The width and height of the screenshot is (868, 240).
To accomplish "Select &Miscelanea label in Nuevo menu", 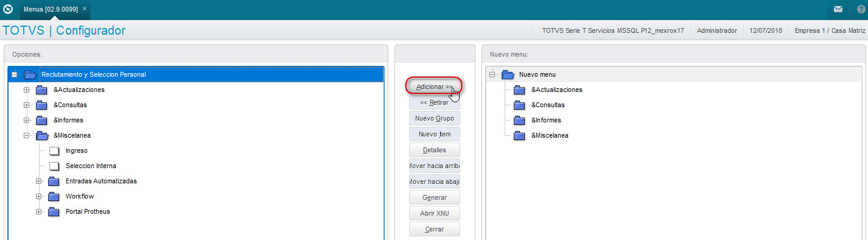I will pyautogui.click(x=550, y=136).
